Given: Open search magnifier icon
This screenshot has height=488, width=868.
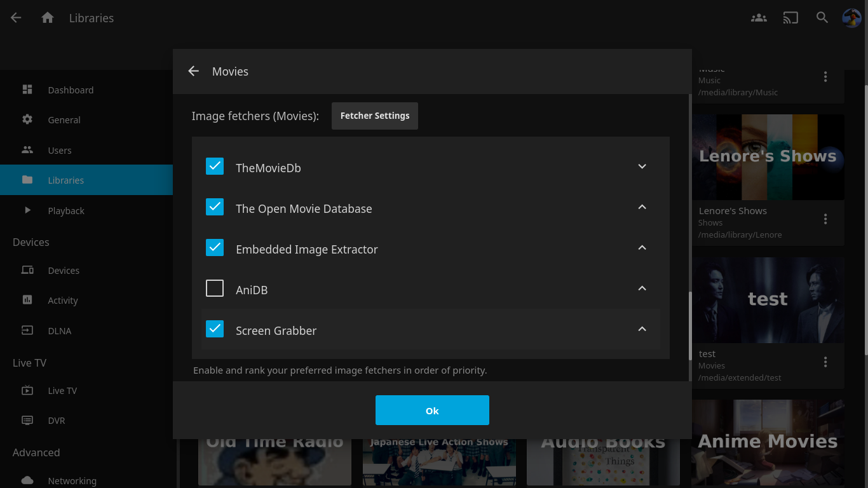Looking at the screenshot, I should point(822,18).
